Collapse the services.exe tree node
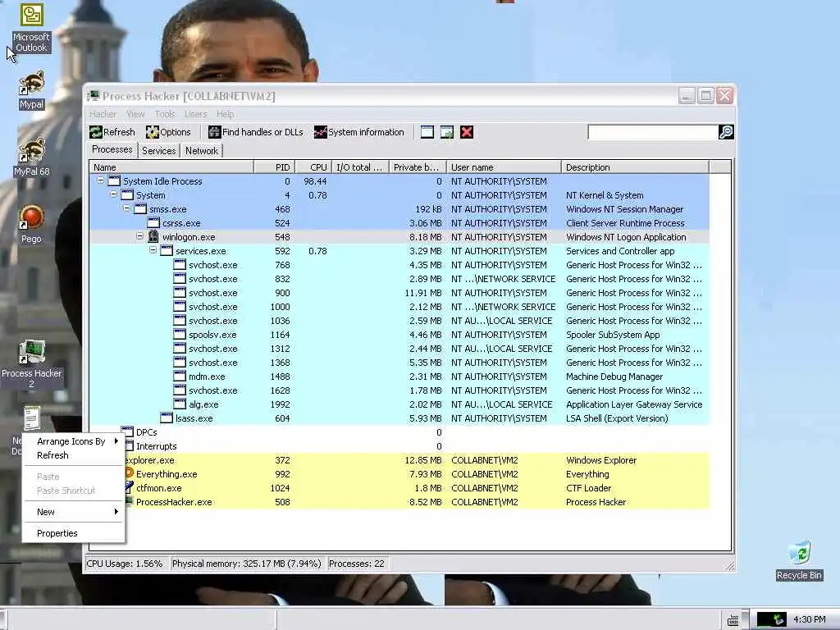 153,250
